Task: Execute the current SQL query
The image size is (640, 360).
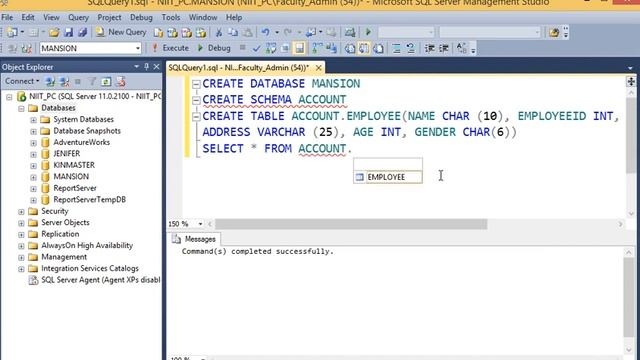Action: tap(170, 48)
